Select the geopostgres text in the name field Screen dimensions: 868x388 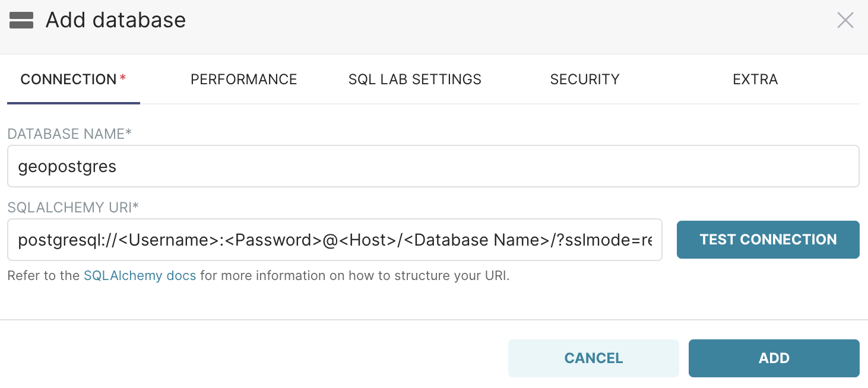pyautogui.click(x=67, y=167)
